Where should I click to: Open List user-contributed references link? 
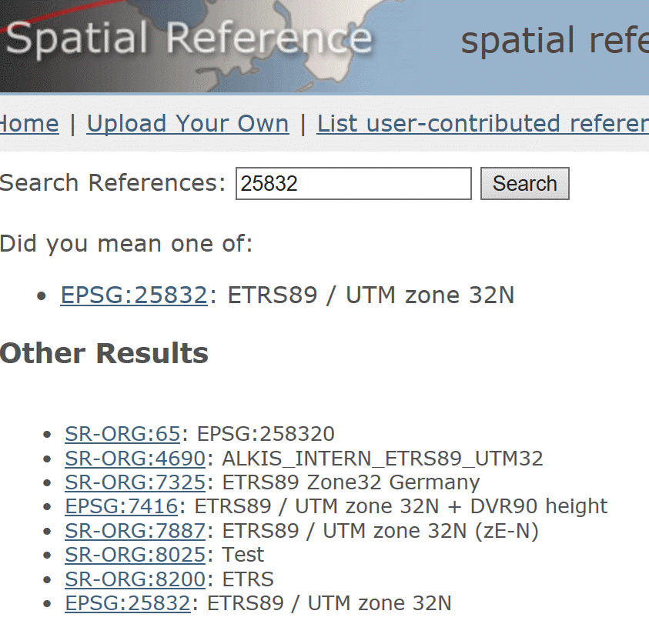(482, 124)
